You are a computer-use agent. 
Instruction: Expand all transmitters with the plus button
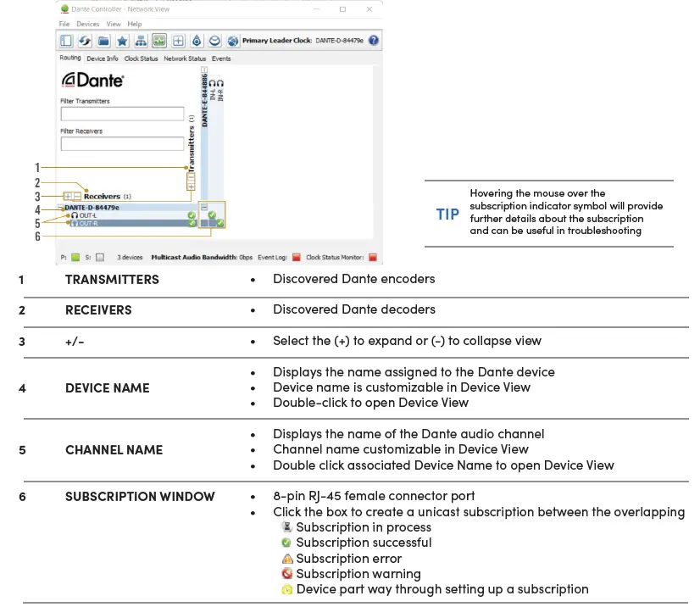(x=191, y=187)
